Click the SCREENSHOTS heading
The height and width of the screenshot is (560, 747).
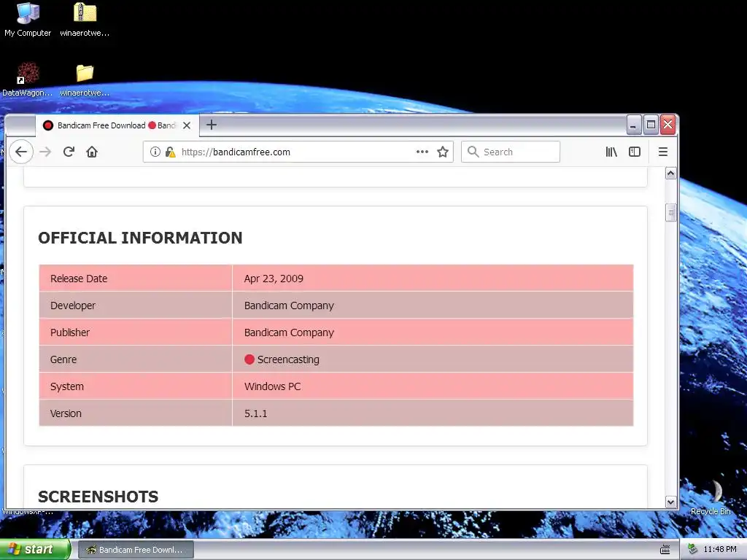pos(98,497)
